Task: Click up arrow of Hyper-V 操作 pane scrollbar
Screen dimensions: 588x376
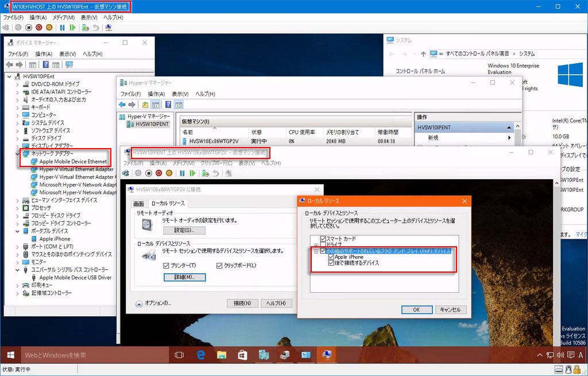Action: pos(518,126)
